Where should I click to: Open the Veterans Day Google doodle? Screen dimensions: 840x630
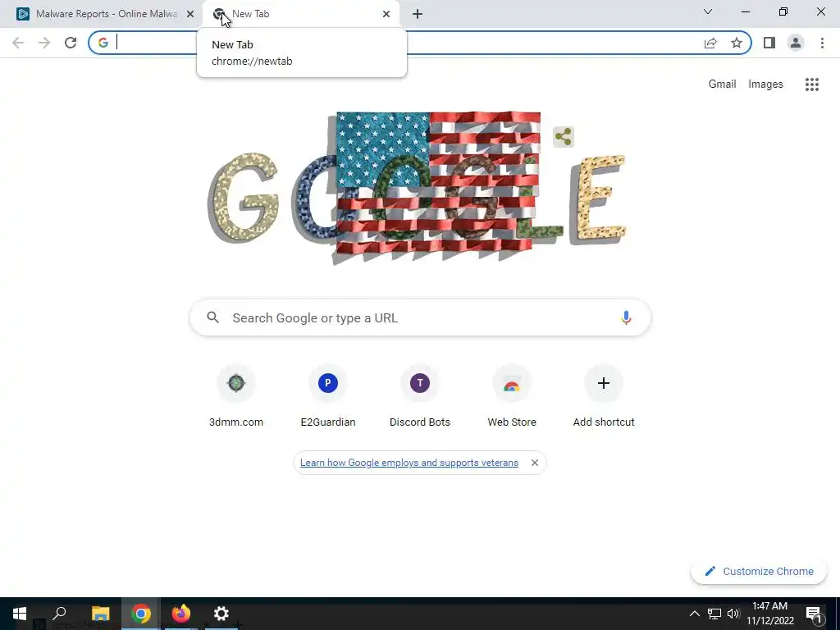point(418,189)
